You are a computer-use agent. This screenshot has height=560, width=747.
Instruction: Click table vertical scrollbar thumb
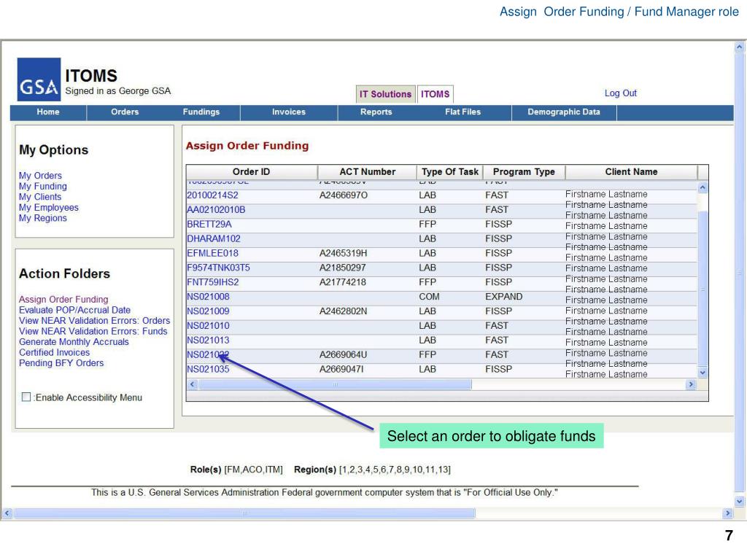pos(703,289)
